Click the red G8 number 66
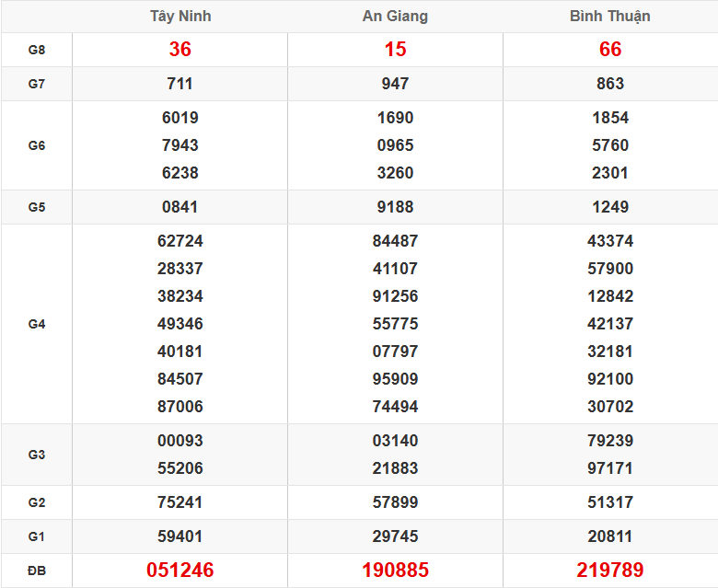 tap(609, 50)
